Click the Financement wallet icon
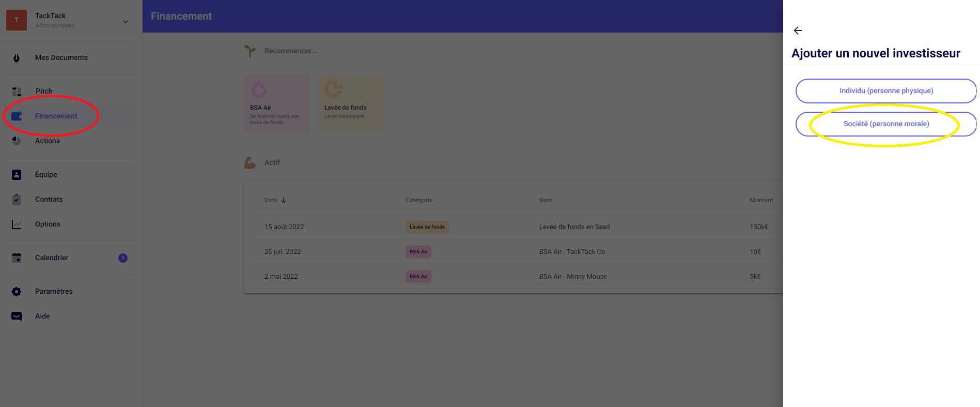 pyautogui.click(x=17, y=116)
